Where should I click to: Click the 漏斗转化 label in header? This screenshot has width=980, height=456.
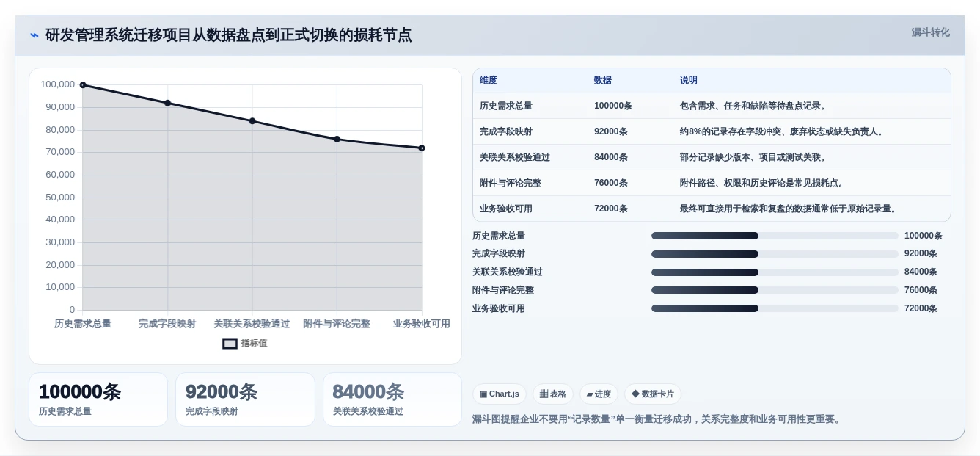coord(930,32)
